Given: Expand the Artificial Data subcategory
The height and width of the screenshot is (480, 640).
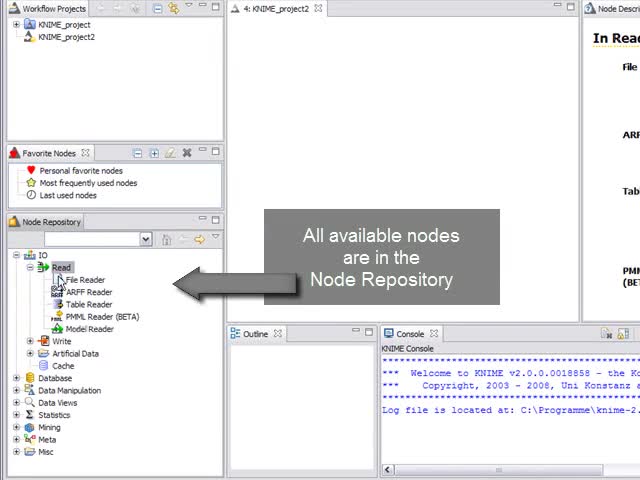Looking at the screenshot, I should [30, 353].
